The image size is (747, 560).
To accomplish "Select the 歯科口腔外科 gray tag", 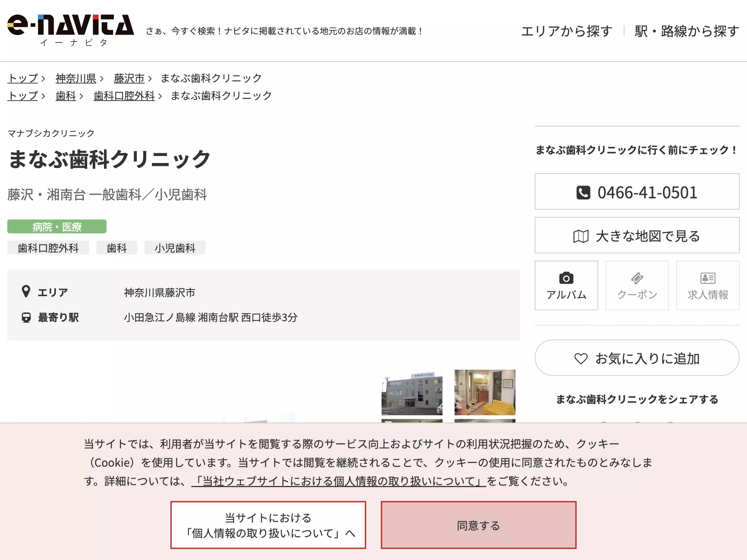I will tap(48, 248).
